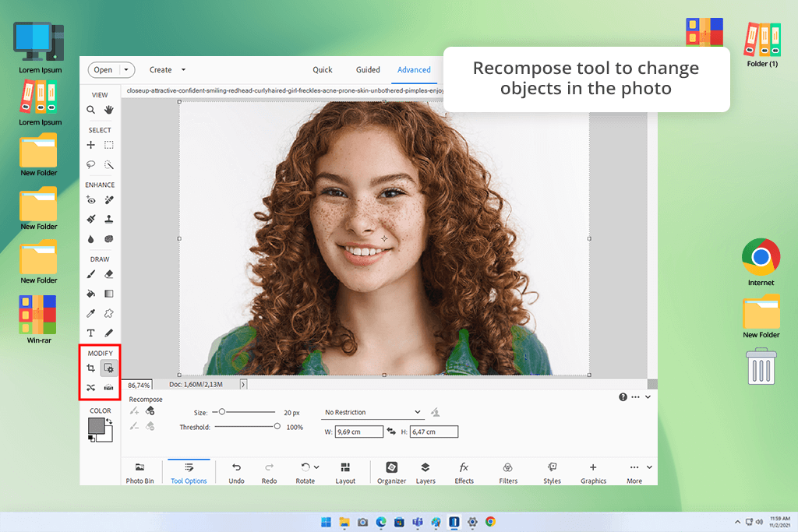Toggle the Tool Options panel
Image resolution: width=798 pixels, height=532 pixels.
(x=189, y=472)
